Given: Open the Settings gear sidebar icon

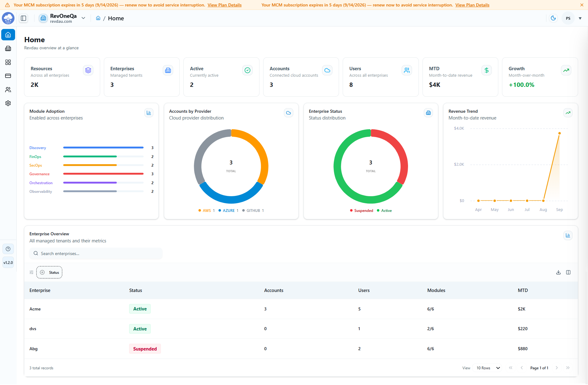Looking at the screenshot, I should click(8, 103).
